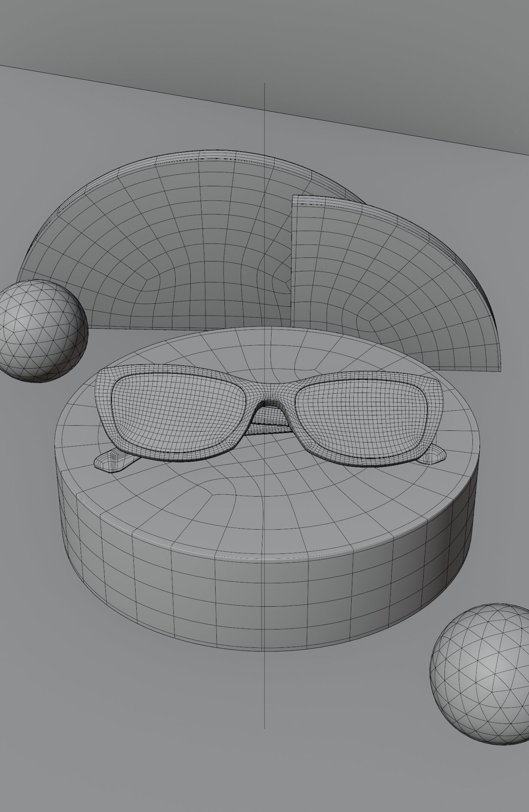Click the mesh pole vertex on semicircle panel
Screen dimensions: 529x812
point(147,280)
